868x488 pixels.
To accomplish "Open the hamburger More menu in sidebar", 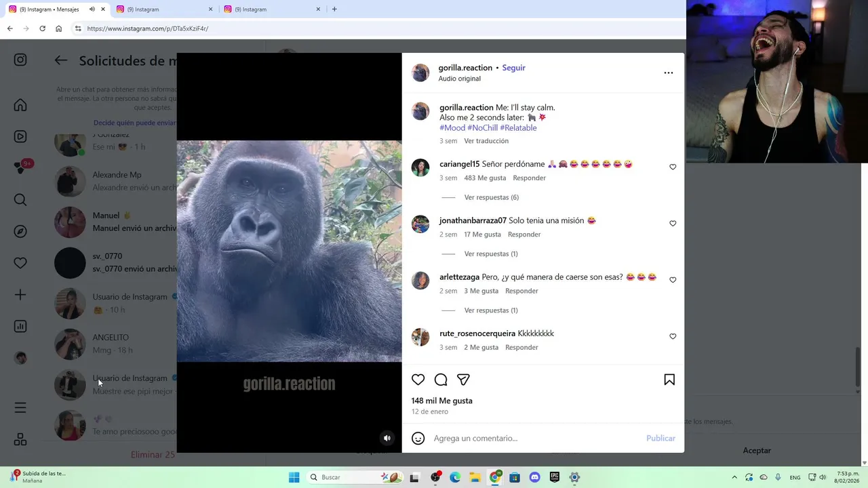I will (x=20, y=407).
